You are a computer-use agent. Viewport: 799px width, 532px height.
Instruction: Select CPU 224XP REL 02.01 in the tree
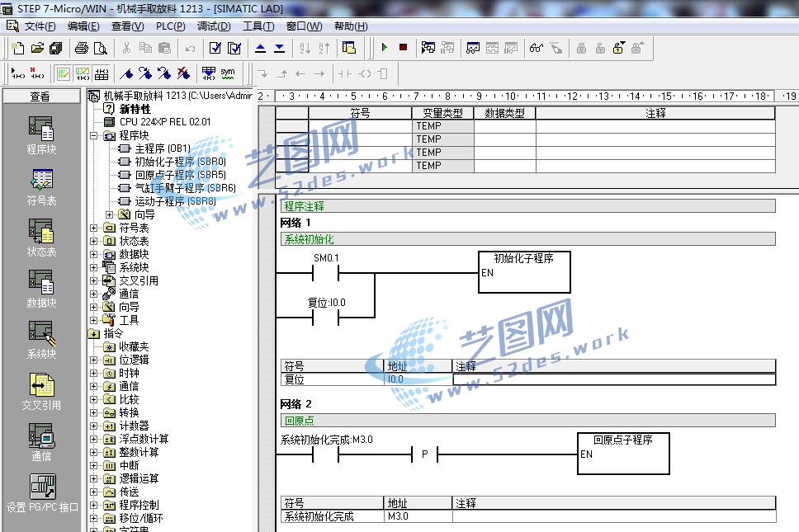[164, 122]
